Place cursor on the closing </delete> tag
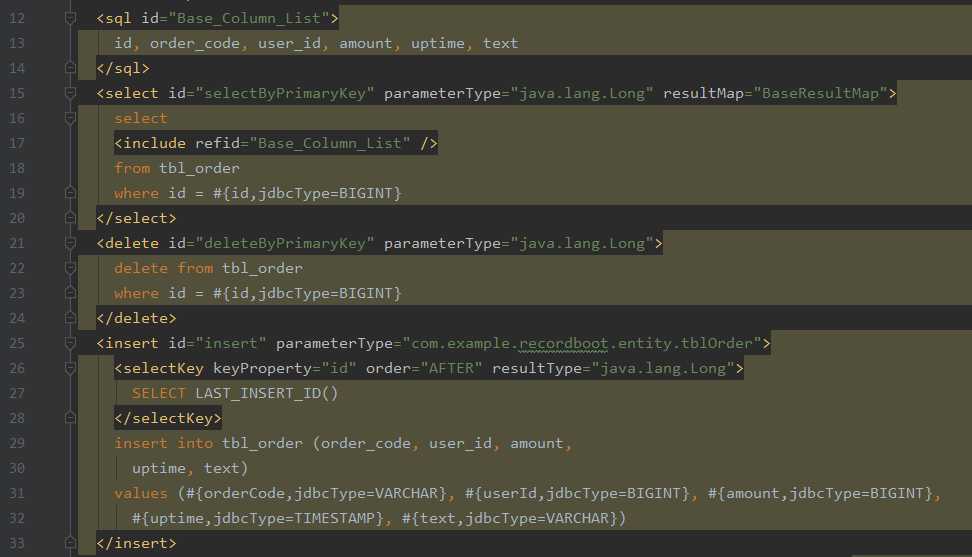Screen dimensions: 972x557 pyautogui.click(x=136, y=318)
